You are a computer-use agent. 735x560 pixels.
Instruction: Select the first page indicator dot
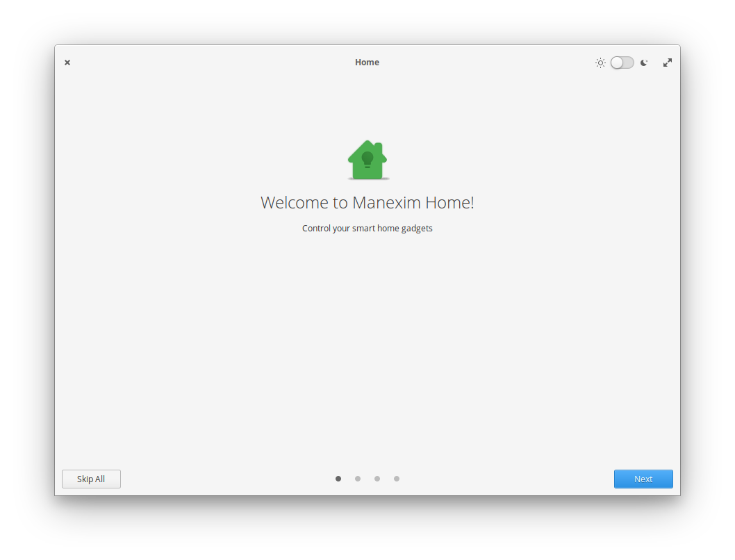click(338, 479)
